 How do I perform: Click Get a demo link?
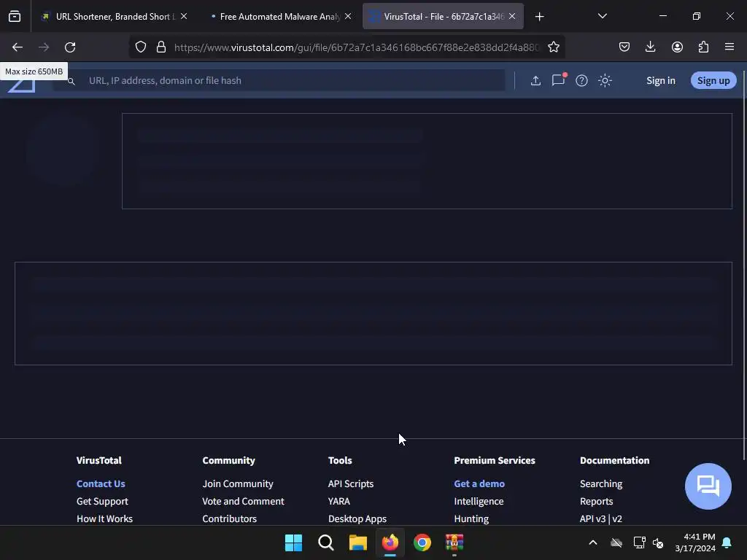(x=479, y=483)
